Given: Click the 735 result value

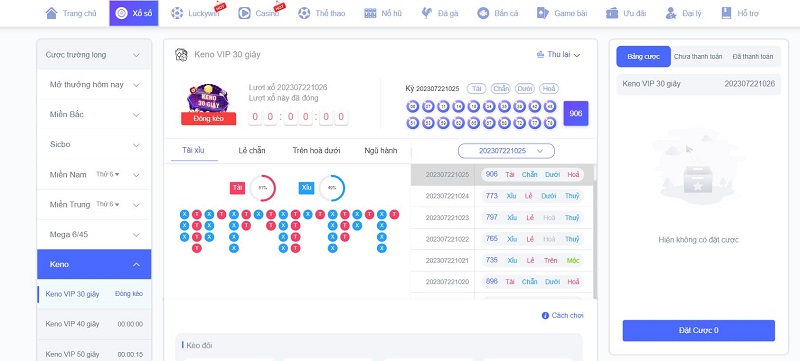Looking at the screenshot, I should tap(491, 260).
